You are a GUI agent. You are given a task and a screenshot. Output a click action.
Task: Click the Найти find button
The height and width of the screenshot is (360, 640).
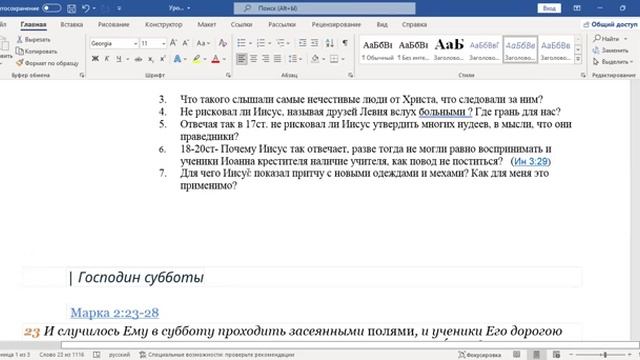point(610,39)
